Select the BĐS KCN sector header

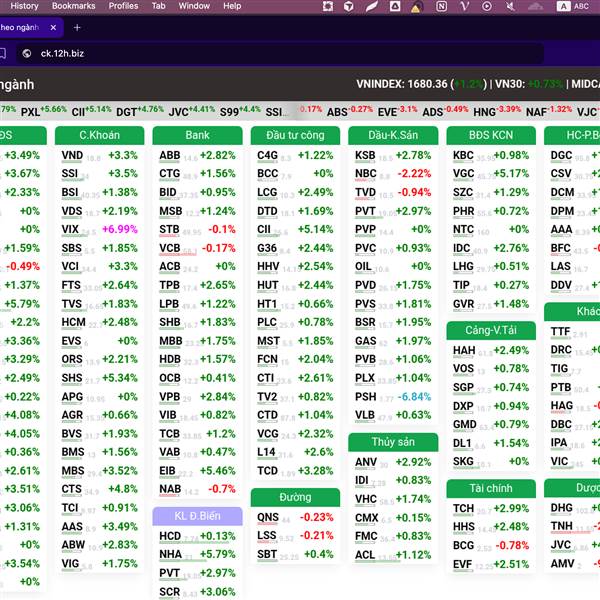pyautogui.click(x=491, y=135)
